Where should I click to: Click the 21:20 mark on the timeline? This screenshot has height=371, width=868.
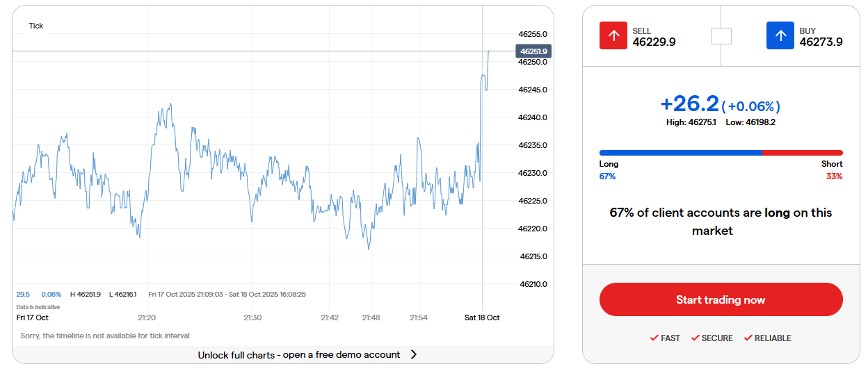pos(147,318)
